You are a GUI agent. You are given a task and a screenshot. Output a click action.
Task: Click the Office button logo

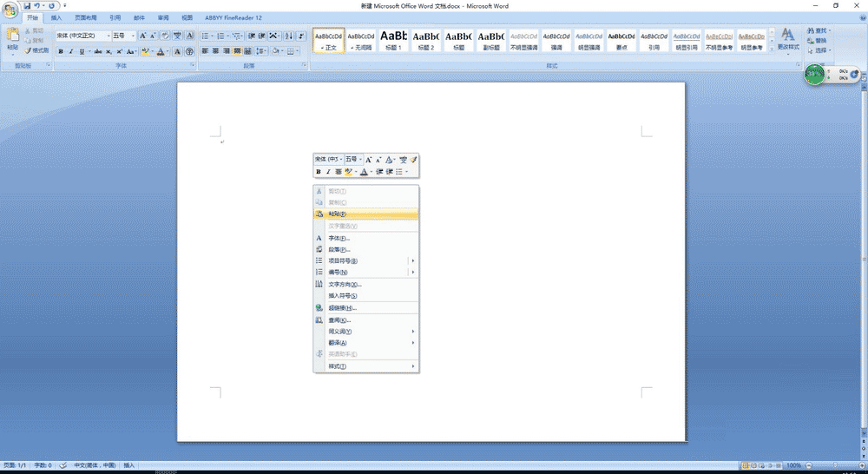(x=10, y=9)
